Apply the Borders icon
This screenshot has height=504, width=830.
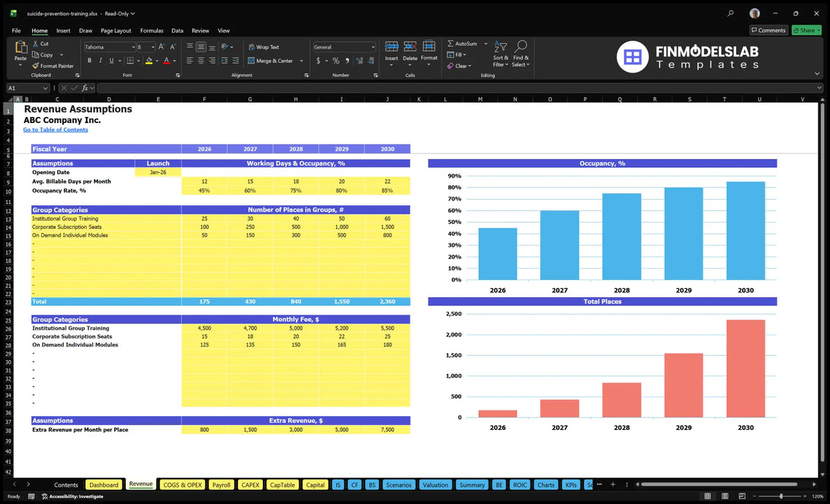129,61
